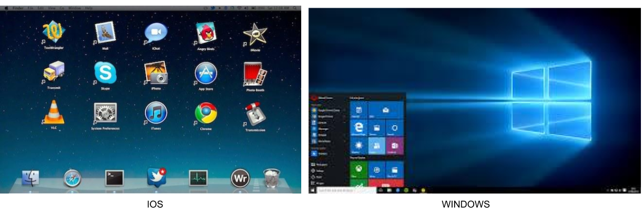Screen dimensions: 644x214
Task: Open the green Xbox tile
Action: tap(358, 169)
